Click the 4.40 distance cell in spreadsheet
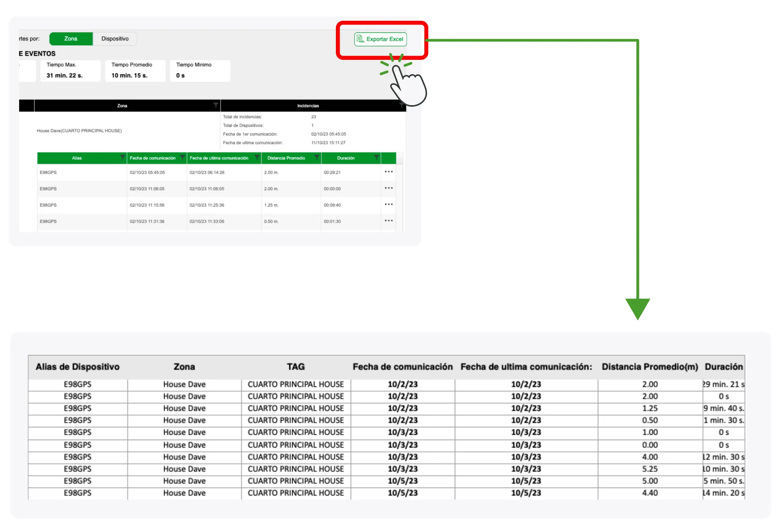Screen dimensions: 779x532 click(x=650, y=493)
